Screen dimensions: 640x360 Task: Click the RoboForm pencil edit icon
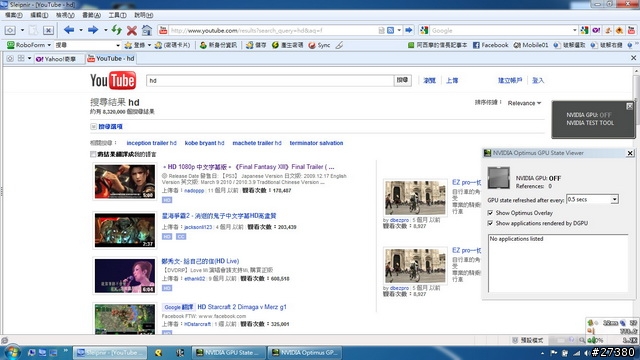click(x=339, y=45)
